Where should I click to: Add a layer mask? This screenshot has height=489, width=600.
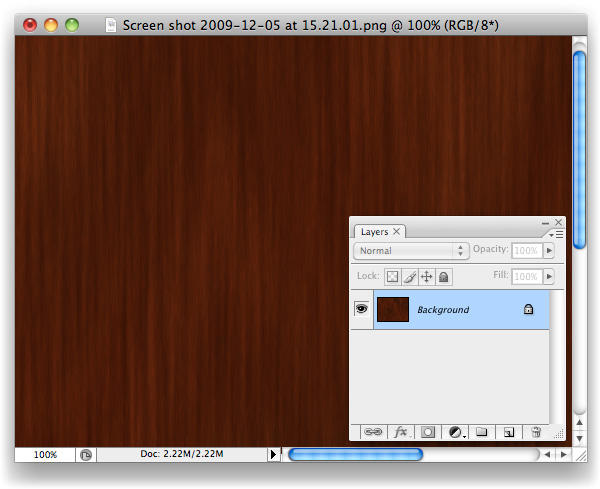tap(428, 432)
